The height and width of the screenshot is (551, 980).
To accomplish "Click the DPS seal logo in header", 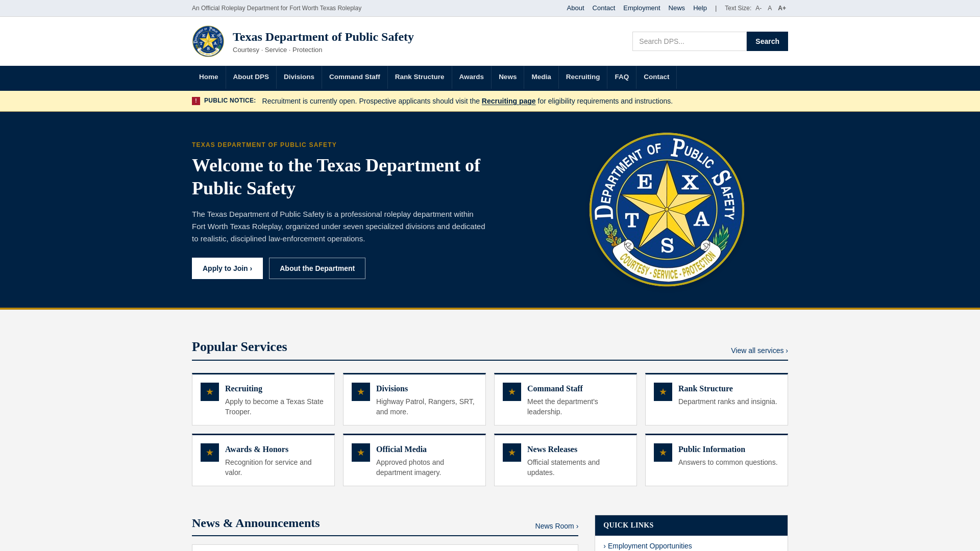I will [208, 41].
